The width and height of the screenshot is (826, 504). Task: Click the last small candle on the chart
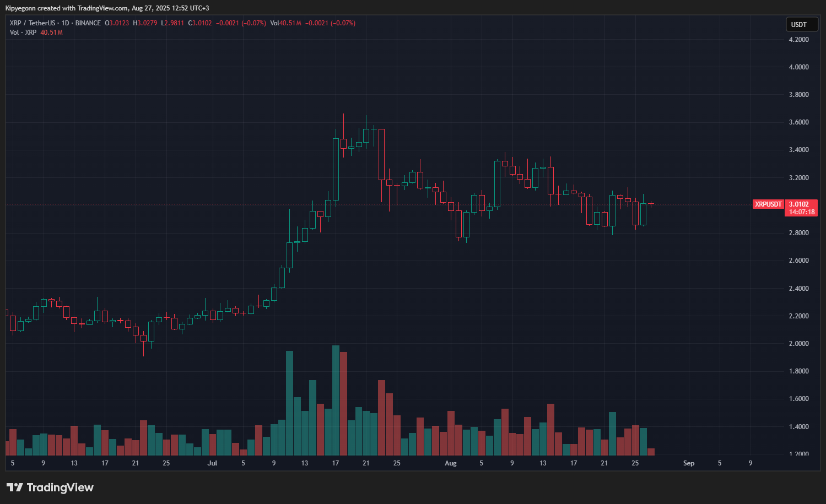pyautogui.click(x=651, y=204)
